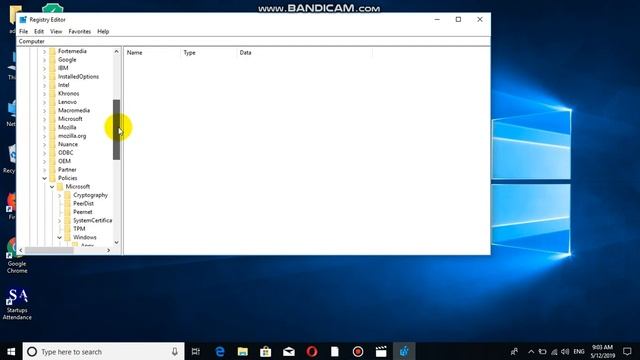Screen dimensions: 640x360
Task: Open File Explorer from taskbar
Action: tap(243, 351)
